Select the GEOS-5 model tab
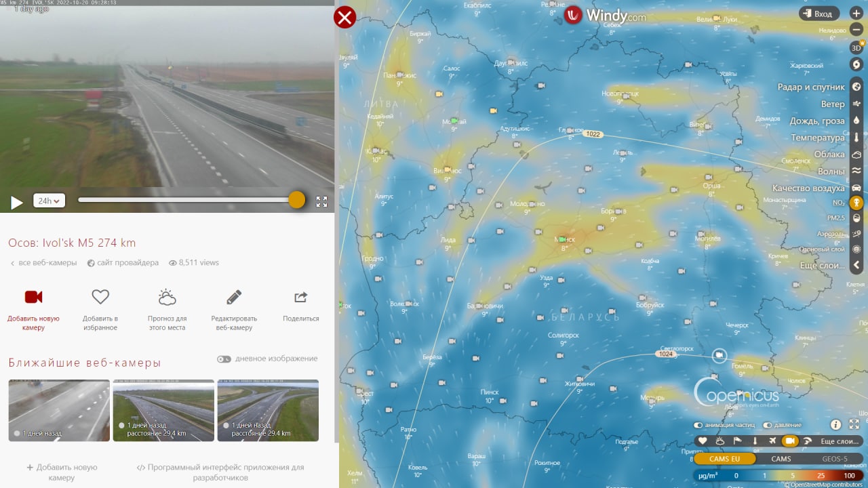868x488 pixels. tap(835, 459)
